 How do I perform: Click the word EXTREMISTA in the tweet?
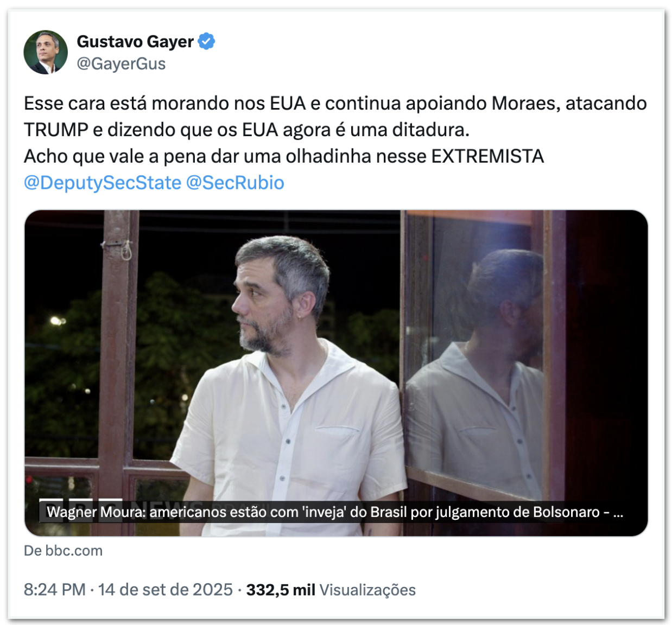pos(487,156)
